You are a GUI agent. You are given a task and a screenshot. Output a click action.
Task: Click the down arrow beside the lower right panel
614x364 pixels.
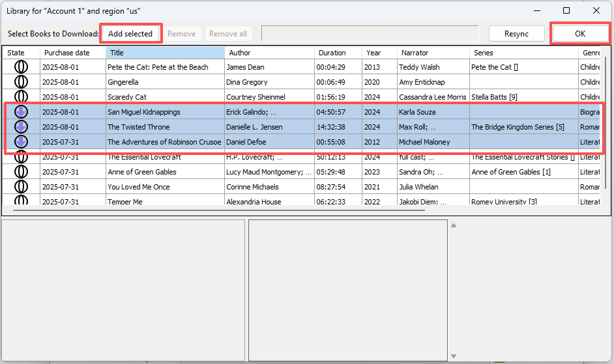(454, 356)
